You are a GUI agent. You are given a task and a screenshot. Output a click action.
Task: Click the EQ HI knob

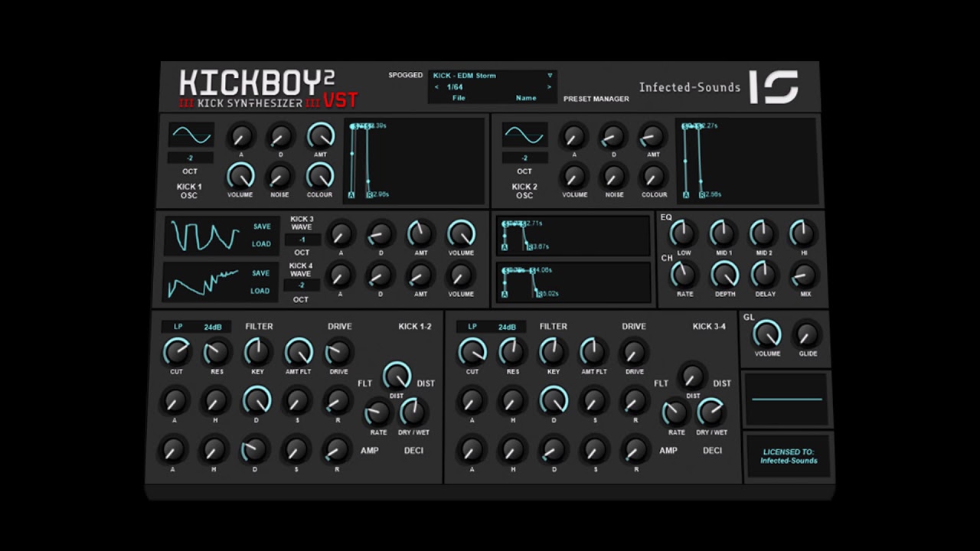(803, 233)
